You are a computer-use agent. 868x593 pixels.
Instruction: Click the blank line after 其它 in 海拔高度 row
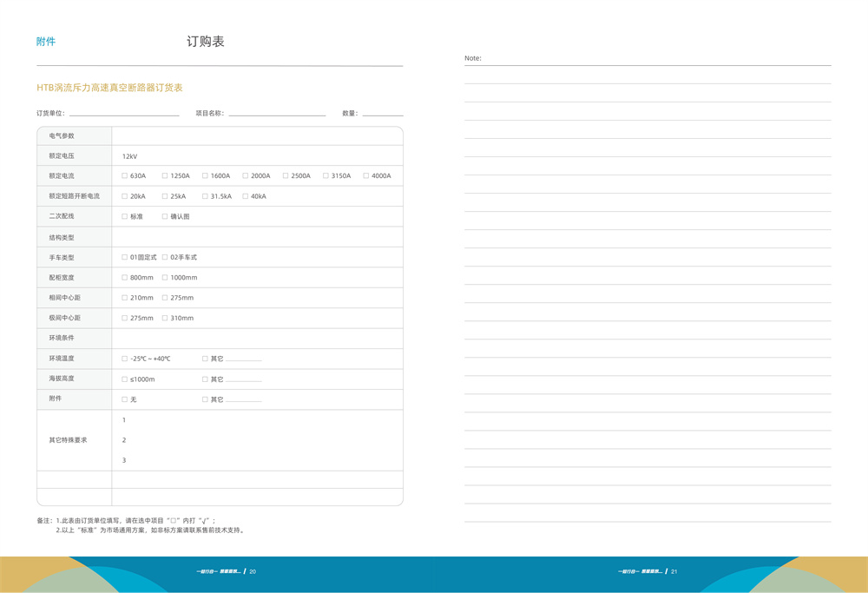pyautogui.click(x=244, y=379)
